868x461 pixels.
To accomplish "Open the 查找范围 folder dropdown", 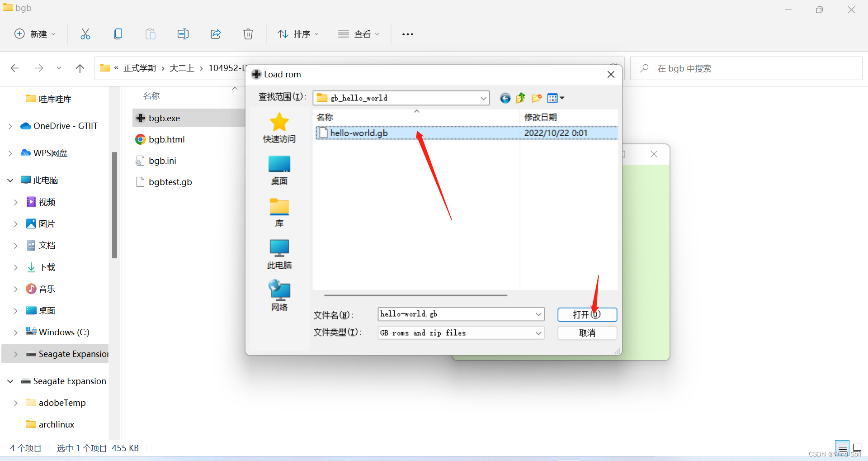I will [x=483, y=98].
